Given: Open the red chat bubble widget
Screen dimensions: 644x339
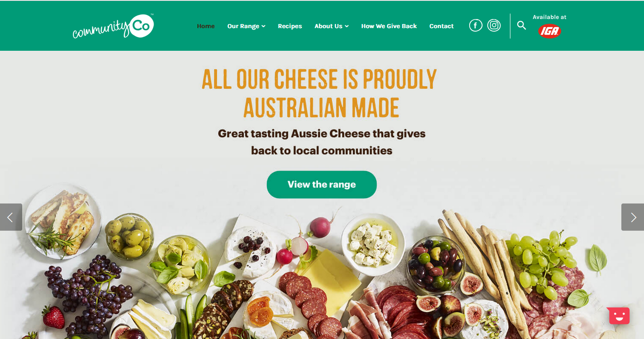Looking at the screenshot, I should [619, 315].
